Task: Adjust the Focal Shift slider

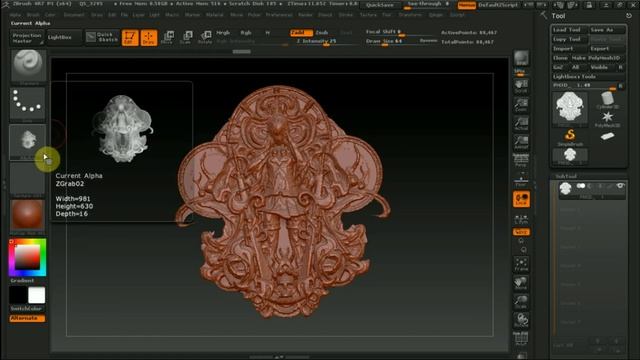Action: pyautogui.click(x=400, y=32)
